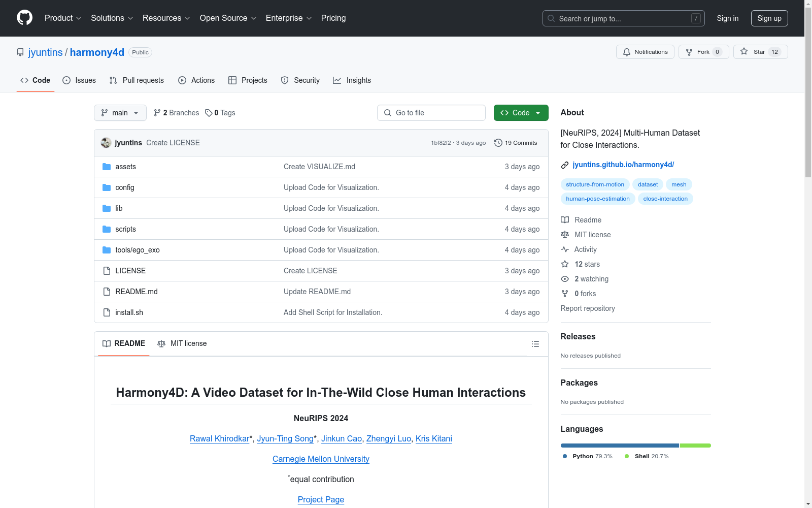Click the lib folder icon
Viewport: 812px width, 508px height.
tap(107, 208)
